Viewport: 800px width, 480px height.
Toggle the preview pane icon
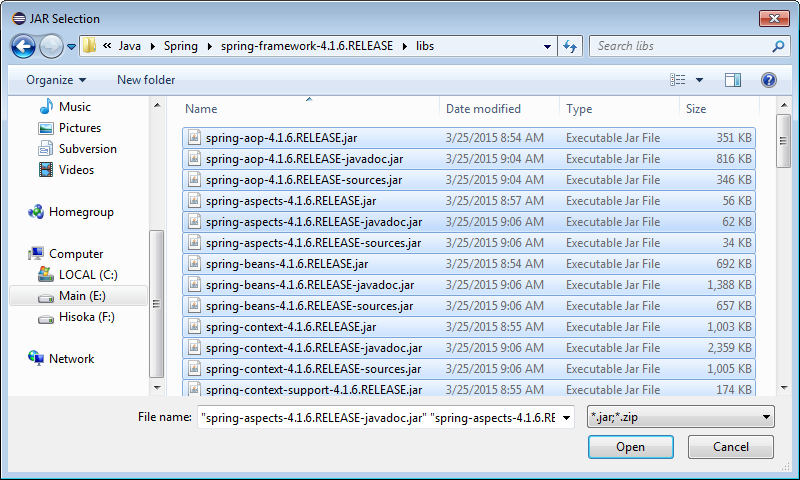pyautogui.click(x=733, y=80)
